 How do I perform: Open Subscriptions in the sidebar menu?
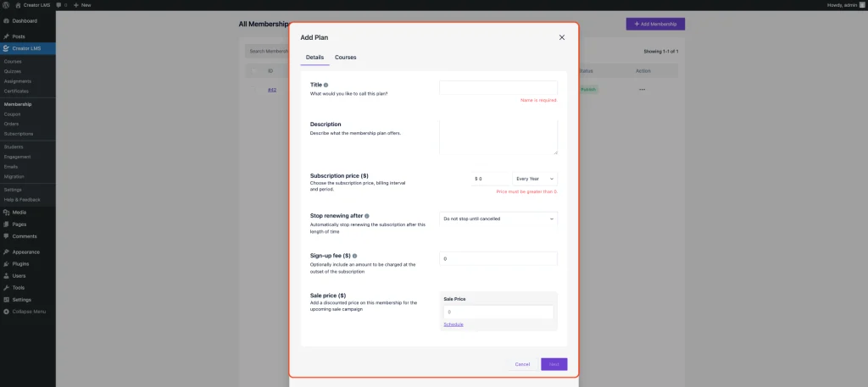pos(19,134)
